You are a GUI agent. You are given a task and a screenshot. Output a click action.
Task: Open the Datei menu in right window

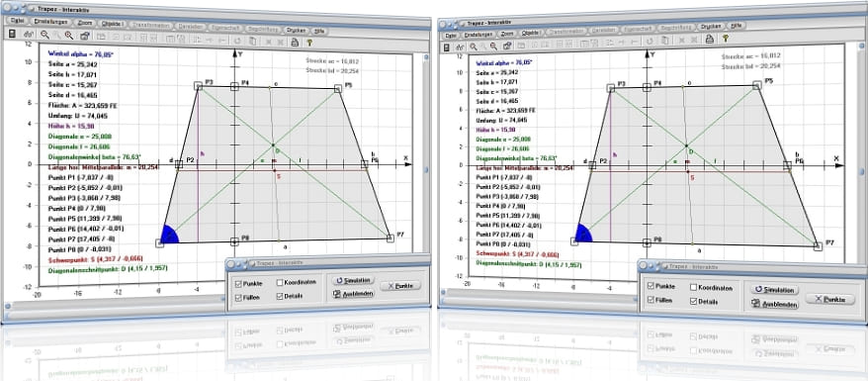coord(450,35)
